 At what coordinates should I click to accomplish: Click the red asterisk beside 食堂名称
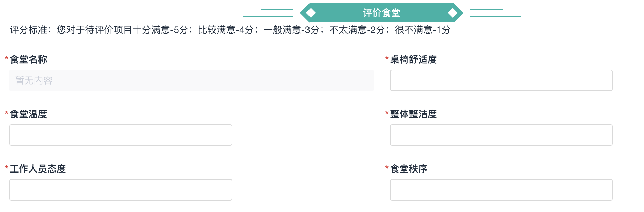[6, 59]
